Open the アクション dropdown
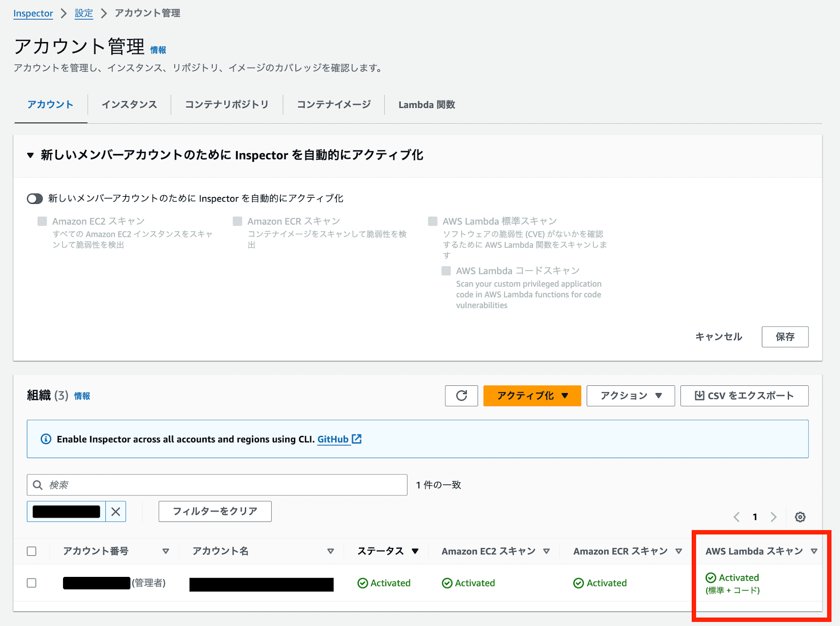The height and width of the screenshot is (626, 840). (x=630, y=396)
